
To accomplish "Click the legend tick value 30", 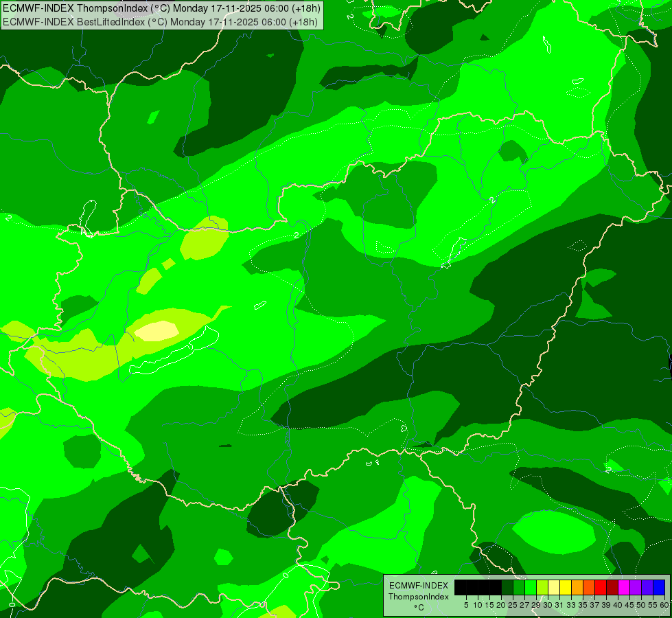I will [x=548, y=605].
